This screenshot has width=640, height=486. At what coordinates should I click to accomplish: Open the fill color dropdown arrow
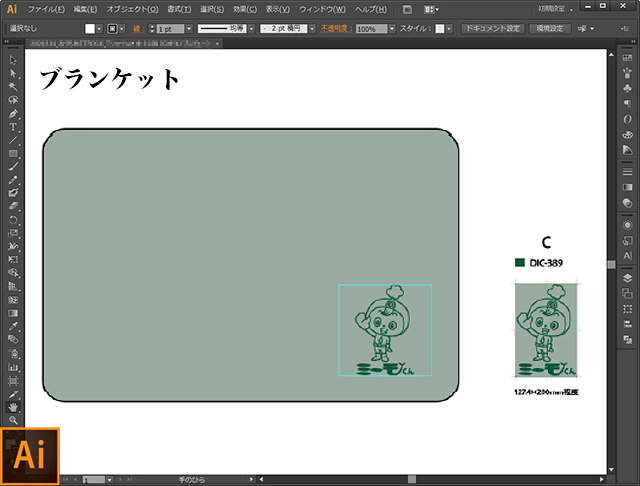coord(99,29)
